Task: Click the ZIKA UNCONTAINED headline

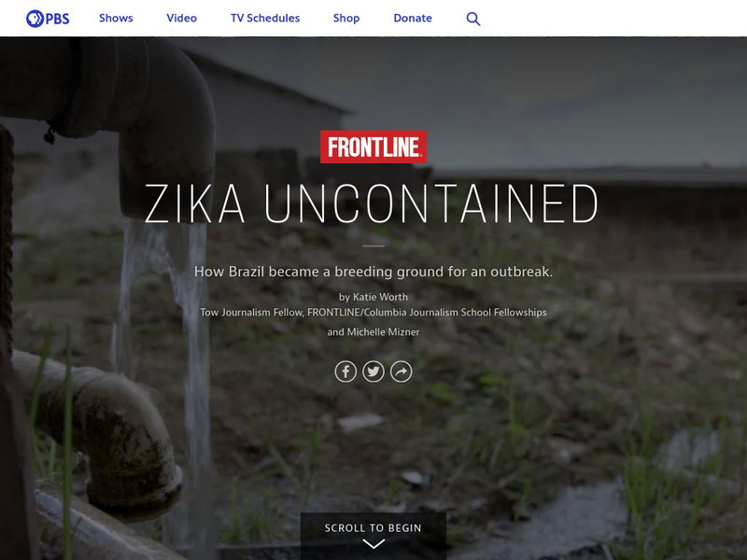Action: [371, 203]
